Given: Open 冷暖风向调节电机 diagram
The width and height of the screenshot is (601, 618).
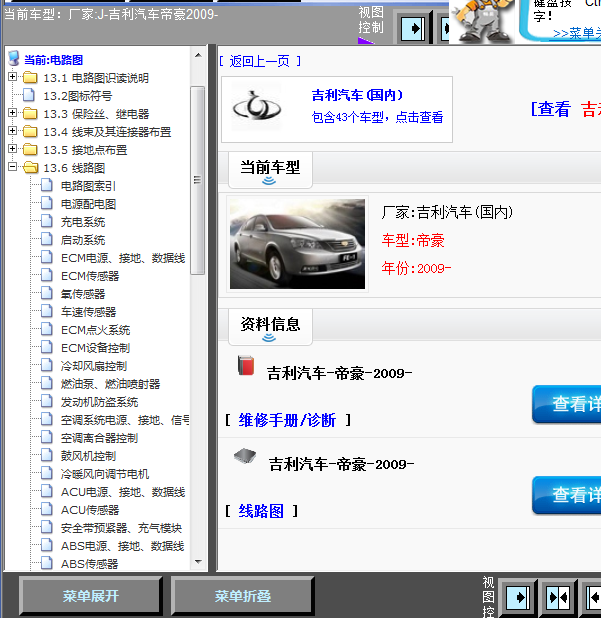Looking at the screenshot, I should click(x=105, y=474).
